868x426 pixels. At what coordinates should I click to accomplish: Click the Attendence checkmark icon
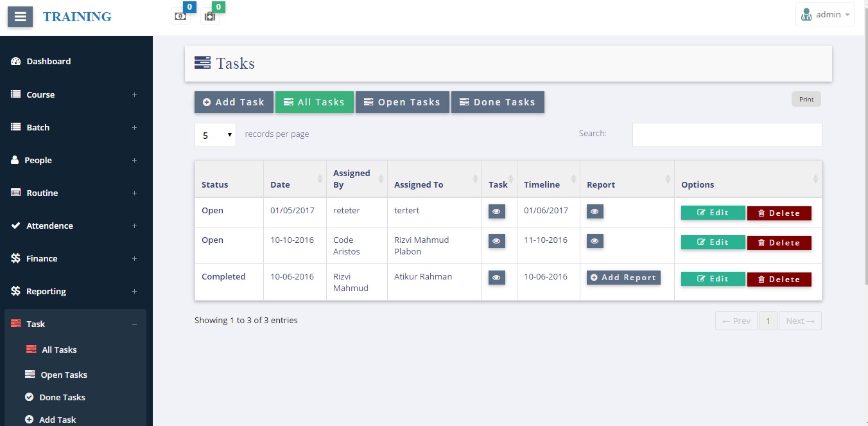pyautogui.click(x=15, y=226)
